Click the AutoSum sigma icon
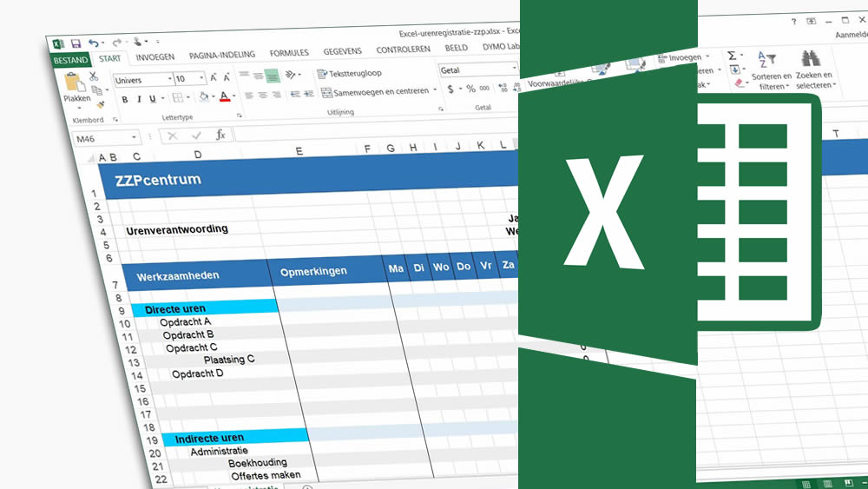The height and width of the screenshot is (489, 868). (732, 56)
